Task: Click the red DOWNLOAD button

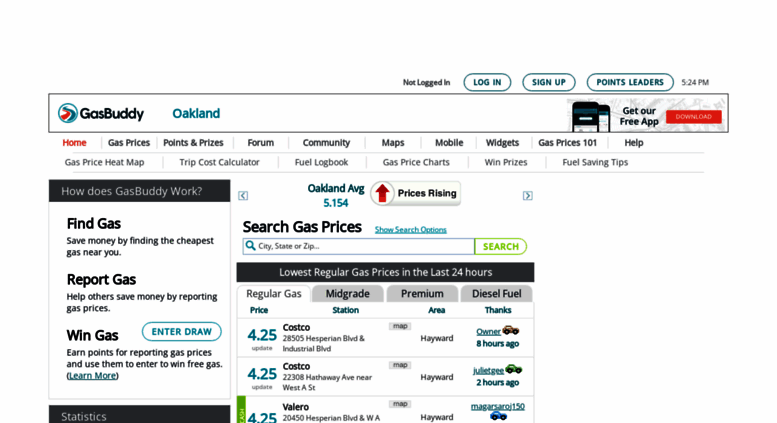Action: tap(693, 117)
